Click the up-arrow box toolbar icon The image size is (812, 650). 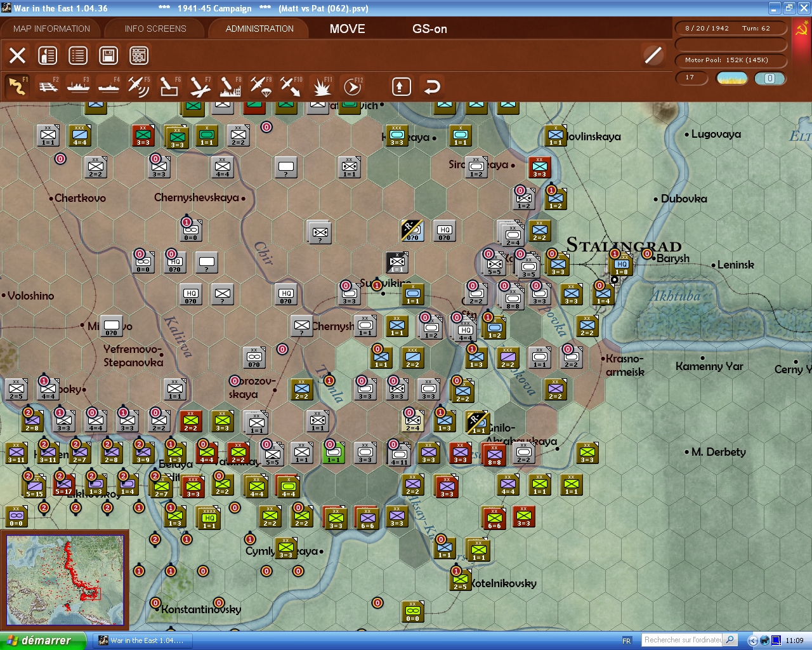point(401,86)
